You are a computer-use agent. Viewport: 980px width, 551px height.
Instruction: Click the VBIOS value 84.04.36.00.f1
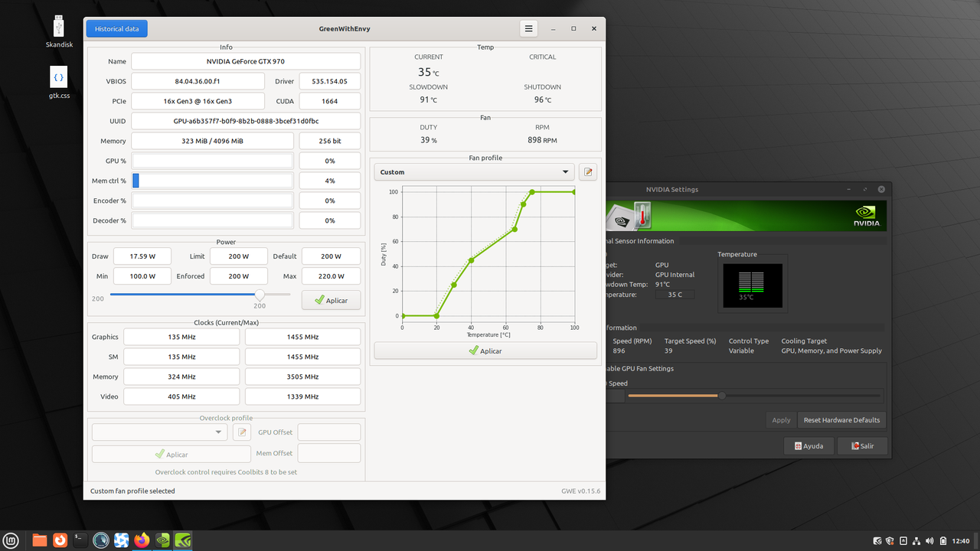coord(198,81)
